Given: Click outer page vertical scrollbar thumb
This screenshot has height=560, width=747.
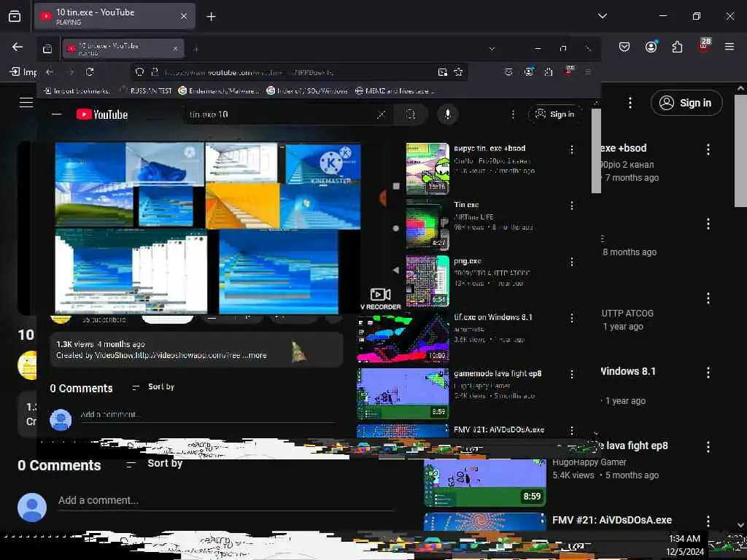Looking at the screenshot, I should (740, 150).
